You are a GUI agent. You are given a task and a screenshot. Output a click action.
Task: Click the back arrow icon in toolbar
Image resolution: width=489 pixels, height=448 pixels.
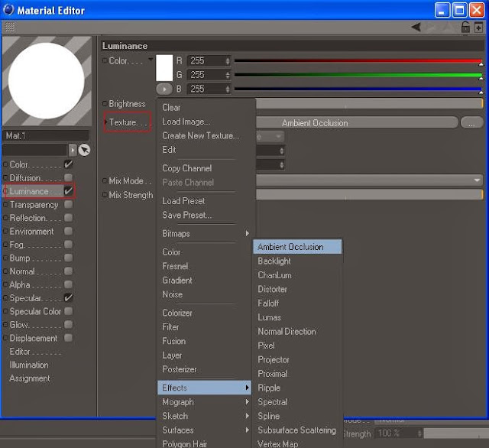[416, 28]
